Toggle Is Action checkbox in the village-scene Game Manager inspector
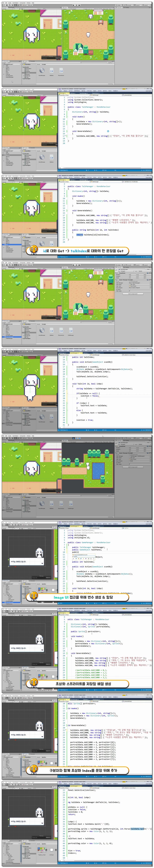The width and height of the screenshot is (154, 868). click(130, 289)
